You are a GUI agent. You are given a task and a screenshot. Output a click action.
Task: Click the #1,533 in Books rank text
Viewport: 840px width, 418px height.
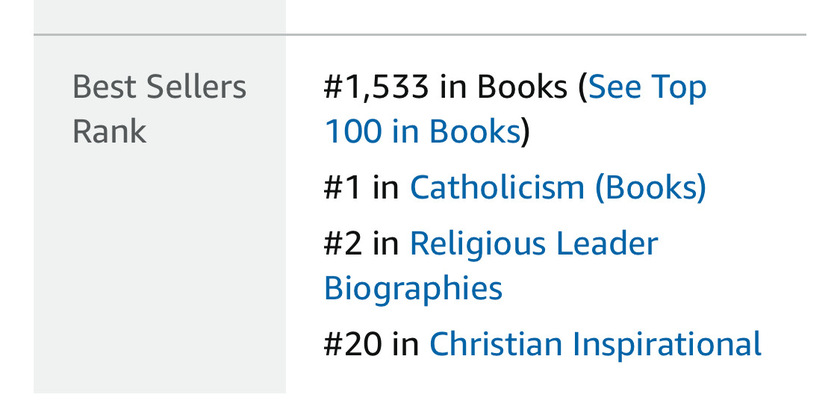point(445,87)
